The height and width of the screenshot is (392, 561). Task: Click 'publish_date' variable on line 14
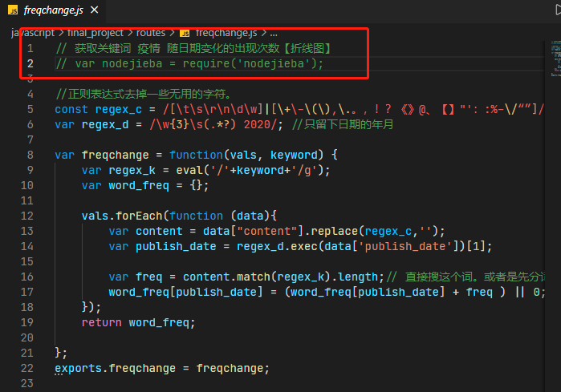[176, 247]
